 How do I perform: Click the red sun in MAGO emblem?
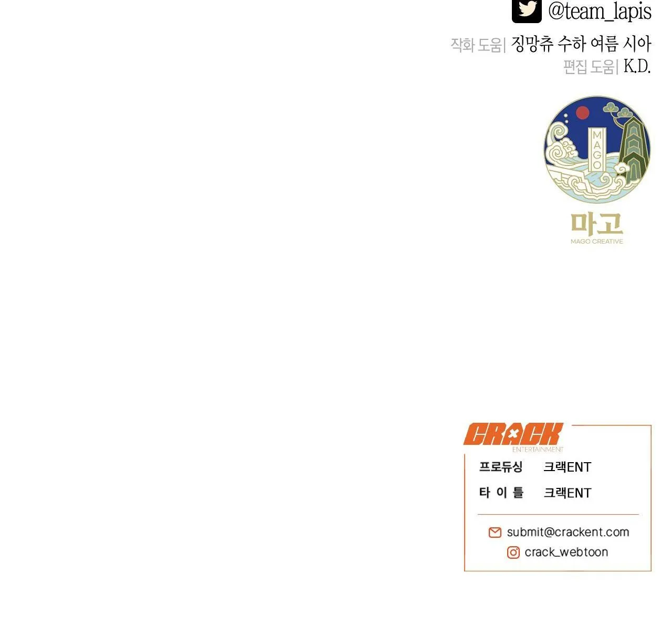[x=583, y=113]
